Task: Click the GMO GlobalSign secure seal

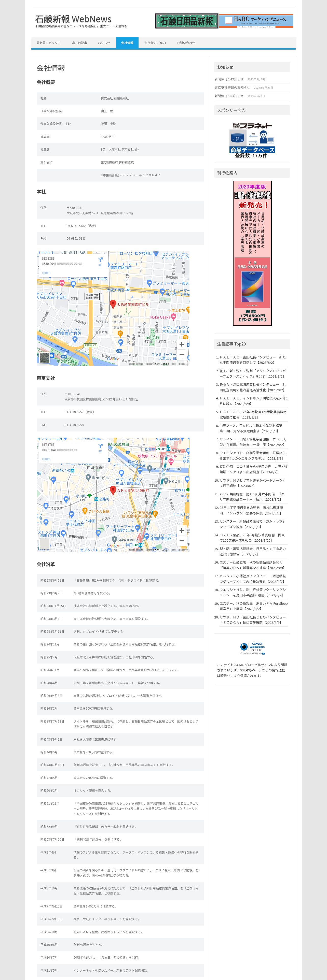Action: coord(252,648)
